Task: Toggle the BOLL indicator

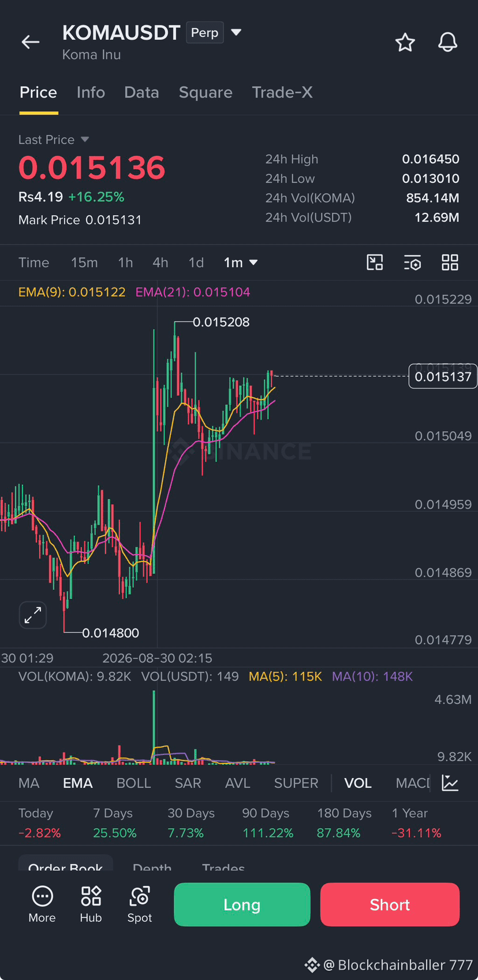Action: [x=134, y=783]
